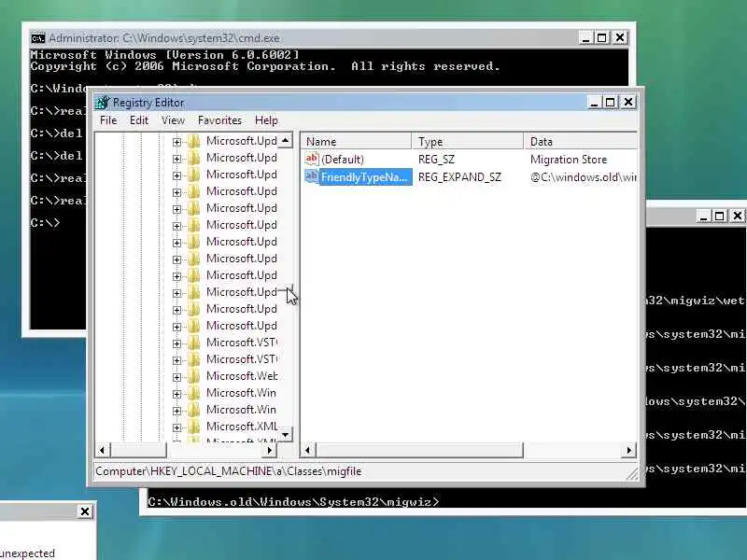Expand the Microsoft.Web tree node

(176, 377)
